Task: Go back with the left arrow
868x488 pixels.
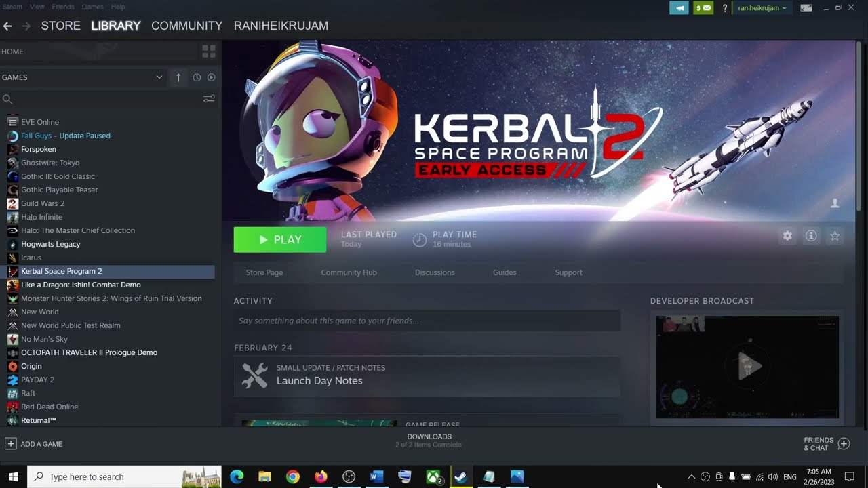Action: click(x=7, y=26)
